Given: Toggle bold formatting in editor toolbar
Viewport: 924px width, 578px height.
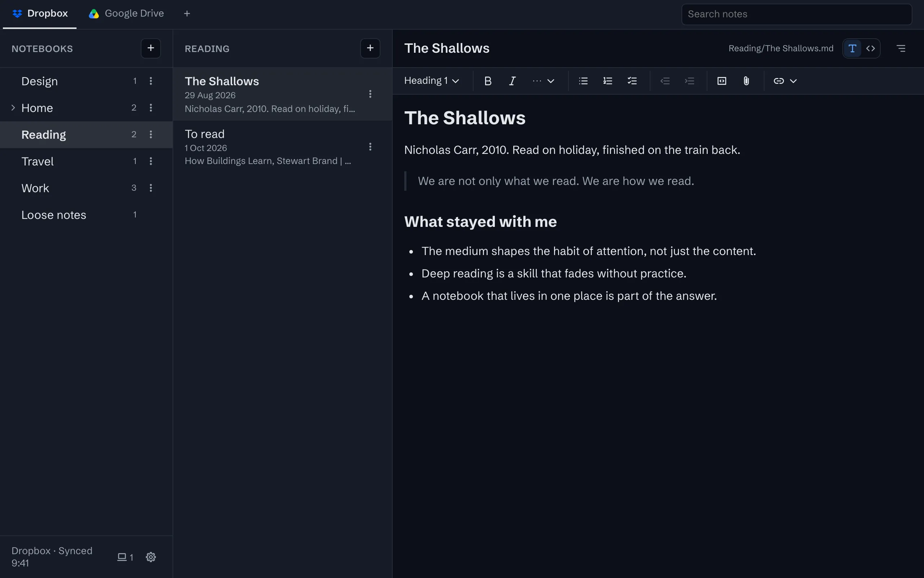Looking at the screenshot, I should 488,81.
